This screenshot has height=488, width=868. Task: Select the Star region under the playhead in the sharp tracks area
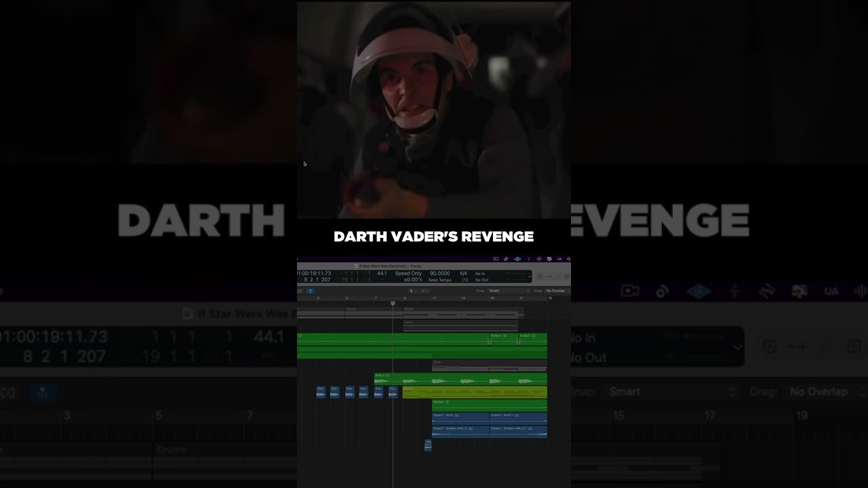[393, 392]
